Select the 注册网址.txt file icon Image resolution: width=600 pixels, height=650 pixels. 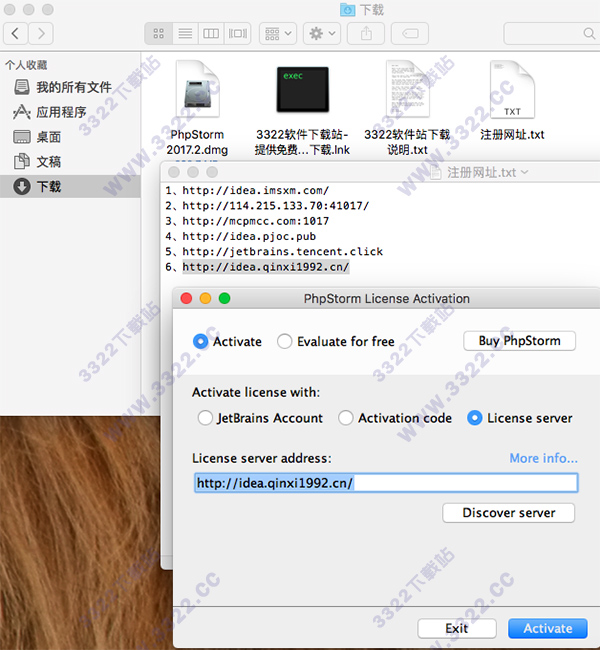coord(513,89)
